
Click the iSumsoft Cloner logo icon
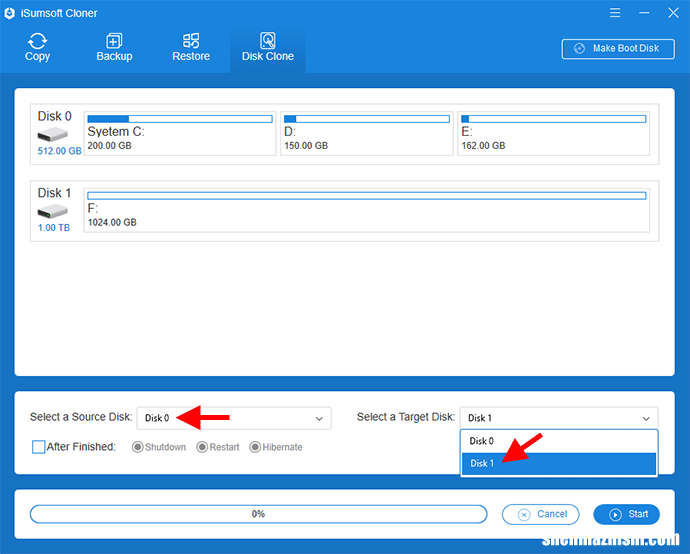point(10,13)
